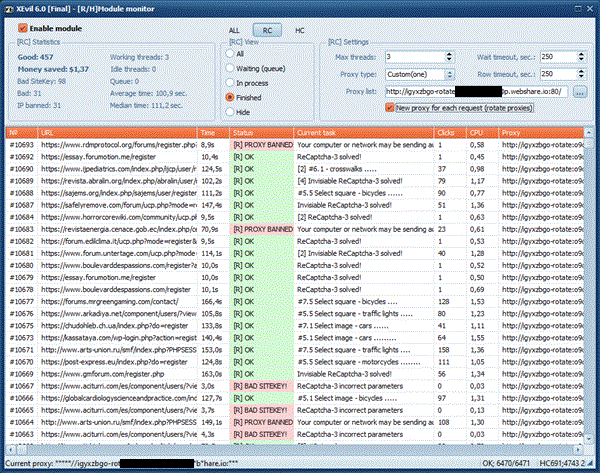Click the Wait timeout input field

pos(558,57)
